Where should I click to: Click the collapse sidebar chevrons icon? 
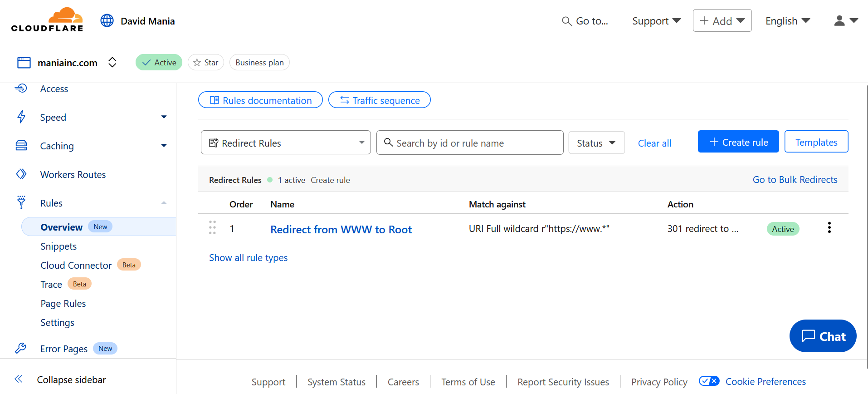coord(19,379)
